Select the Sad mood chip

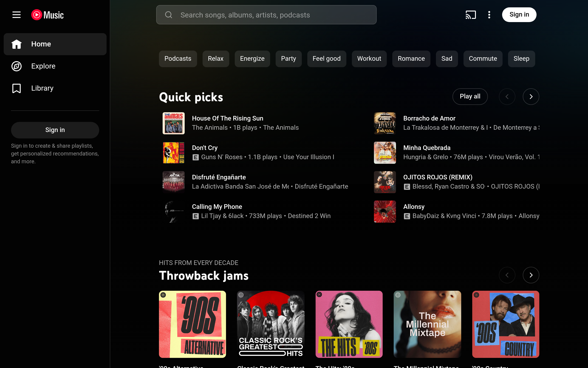coord(447,59)
